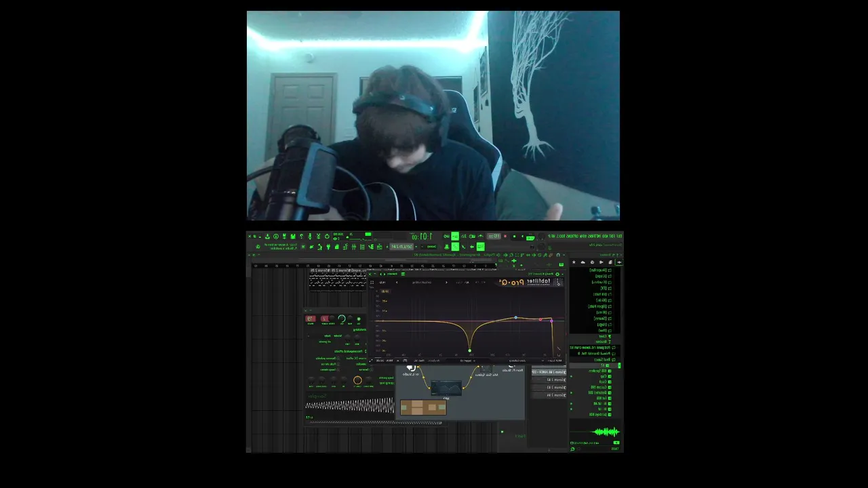Screen dimensions: 868x488
Task: Click the From FL Studio node in Patcher
Action: tap(513, 368)
